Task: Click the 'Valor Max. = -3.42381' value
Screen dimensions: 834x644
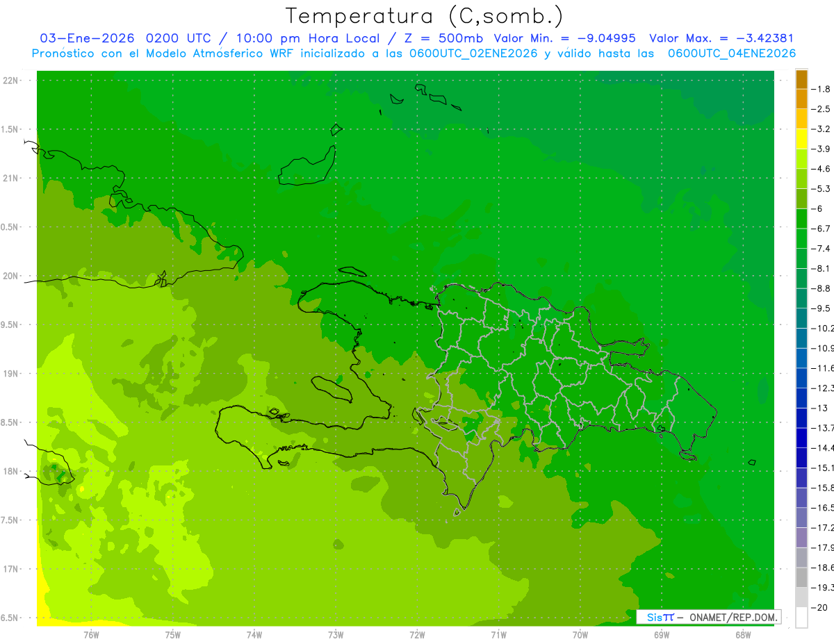Action: click(721, 38)
